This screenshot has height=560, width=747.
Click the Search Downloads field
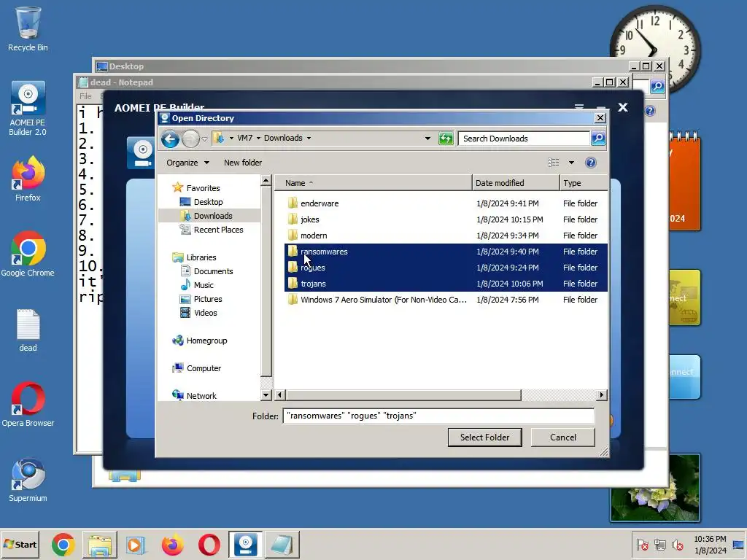pos(524,139)
